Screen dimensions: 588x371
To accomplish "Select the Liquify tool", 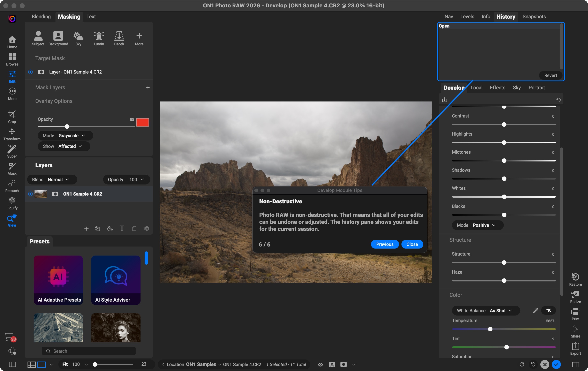I will (x=12, y=203).
